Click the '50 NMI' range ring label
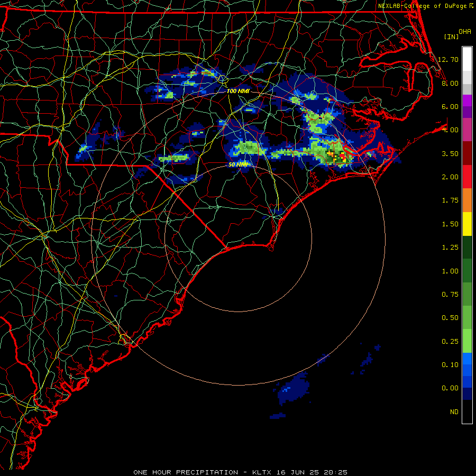 [x=238, y=164]
